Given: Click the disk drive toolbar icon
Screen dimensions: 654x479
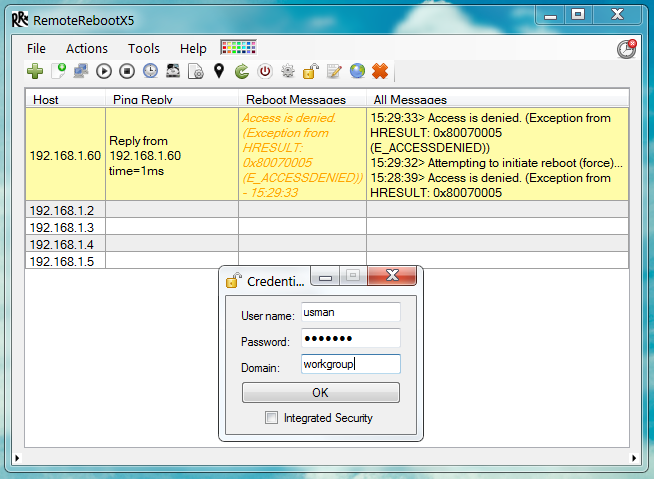Looking at the screenshot, I should (x=173, y=71).
